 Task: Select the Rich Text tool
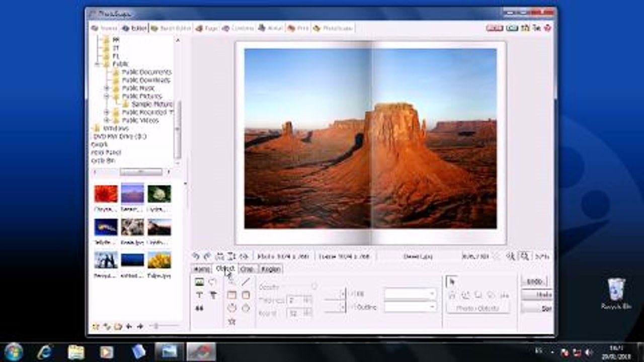pyautogui.click(x=213, y=295)
